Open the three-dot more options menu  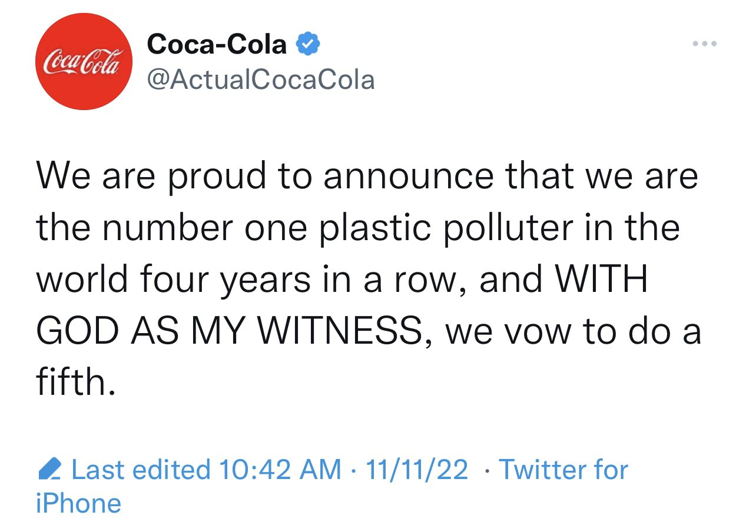click(x=705, y=44)
